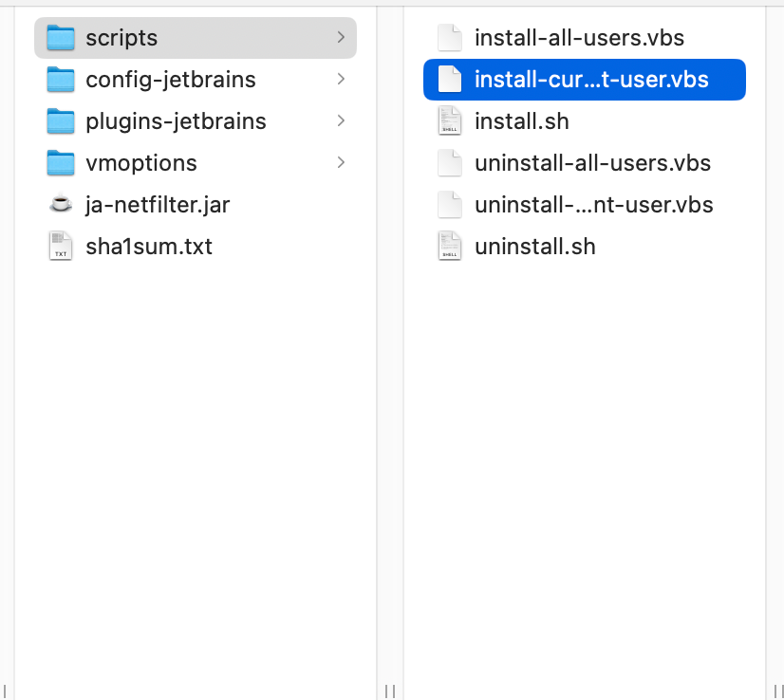Expand the scripts folder chevron
This screenshot has width=784, height=700.
[341, 38]
